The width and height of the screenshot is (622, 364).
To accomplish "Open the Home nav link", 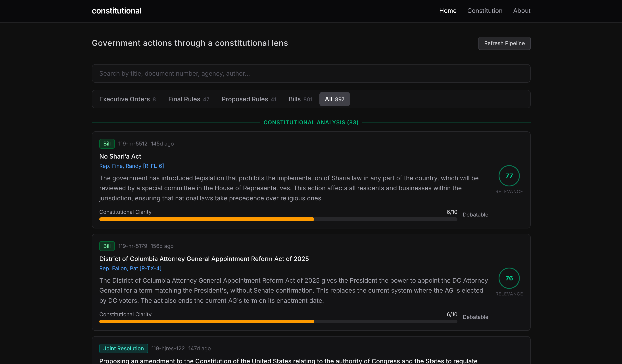I will (x=448, y=11).
